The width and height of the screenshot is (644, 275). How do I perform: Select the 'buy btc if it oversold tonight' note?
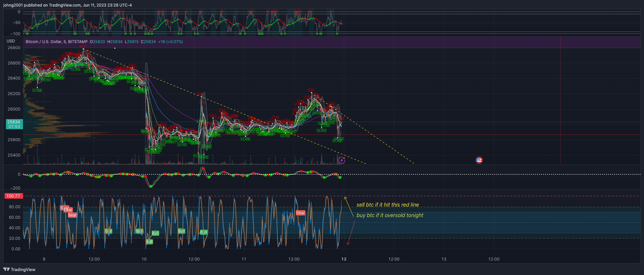pyautogui.click(x=390, y=215)
